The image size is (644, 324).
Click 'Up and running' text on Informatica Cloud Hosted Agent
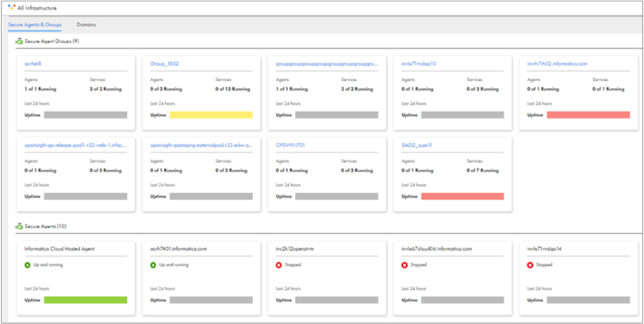[48, 265]
